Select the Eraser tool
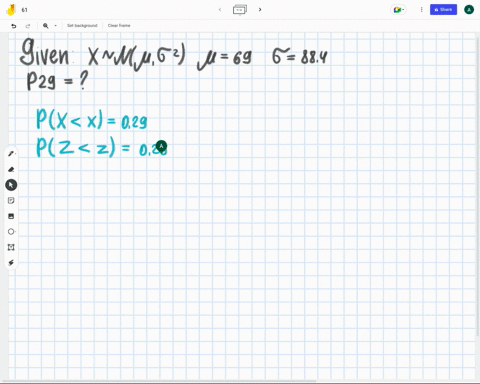 point(11,169)
